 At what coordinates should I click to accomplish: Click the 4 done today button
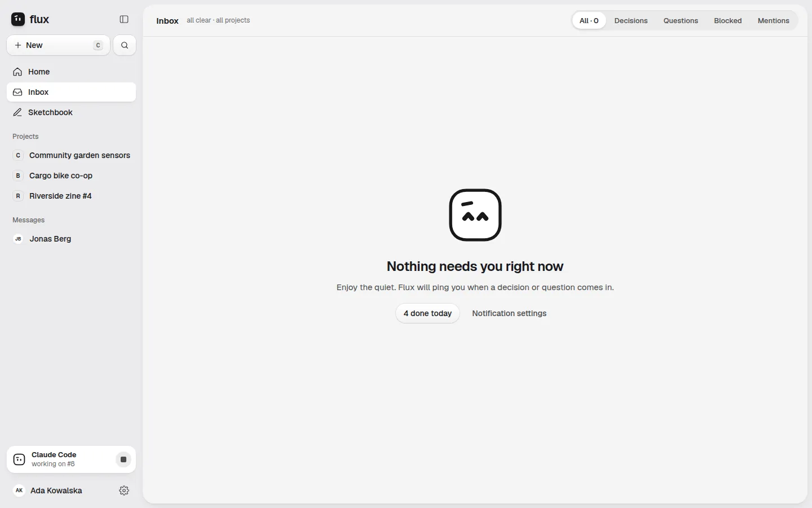[427, 313]
